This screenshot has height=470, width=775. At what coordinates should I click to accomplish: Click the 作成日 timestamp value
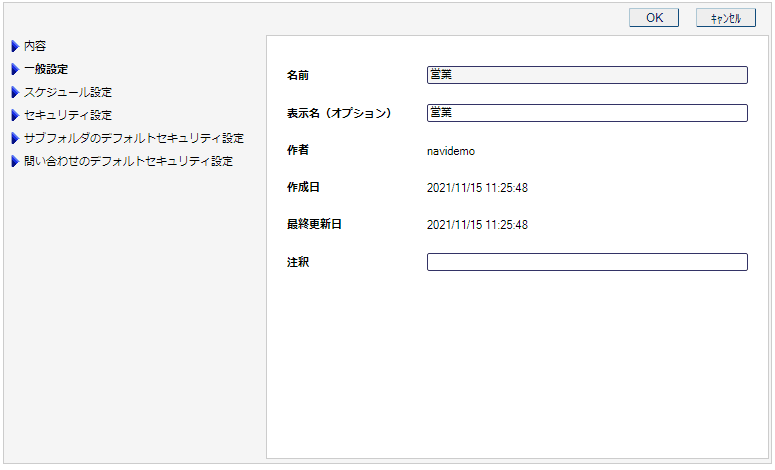pyautogui.click(x=477, y=188)
